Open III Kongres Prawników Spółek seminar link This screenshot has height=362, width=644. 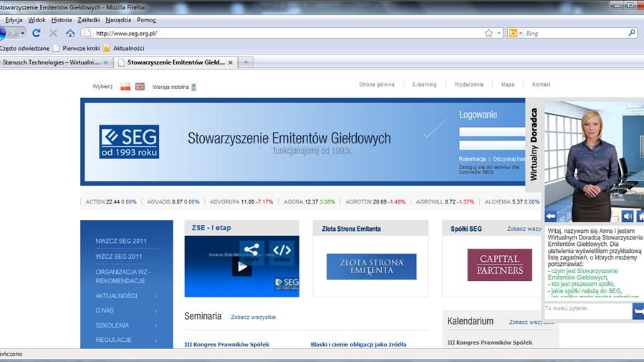coord(227,344)
